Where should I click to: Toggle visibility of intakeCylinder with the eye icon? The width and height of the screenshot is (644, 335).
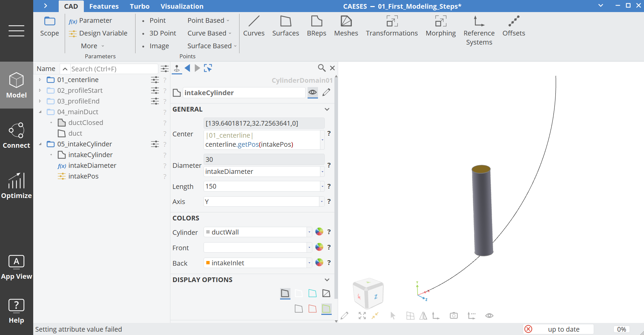(312, 92)
